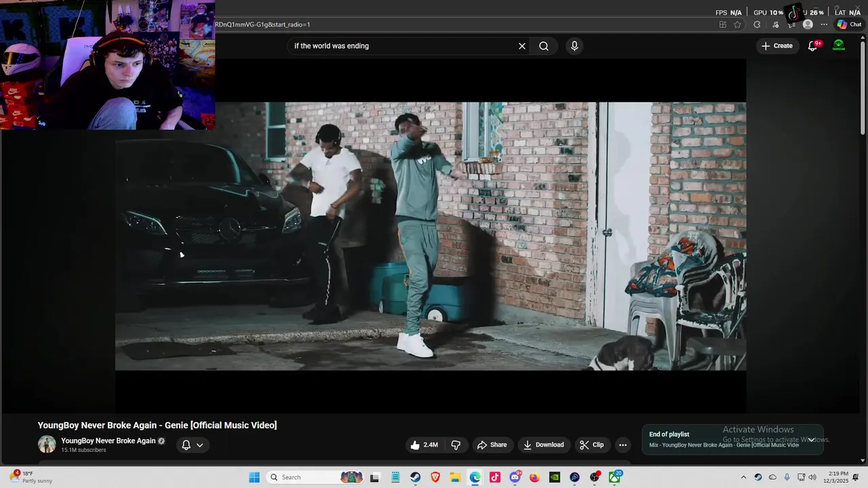This screenshot has height=488, width=868.
Task: Click the microphone tray icon
Action: click(787, 477)
